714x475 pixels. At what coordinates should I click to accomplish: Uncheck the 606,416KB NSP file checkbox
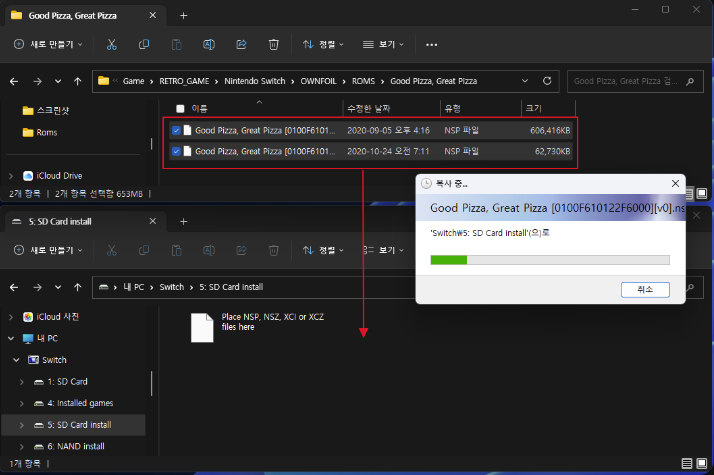[x=176, y=130]
